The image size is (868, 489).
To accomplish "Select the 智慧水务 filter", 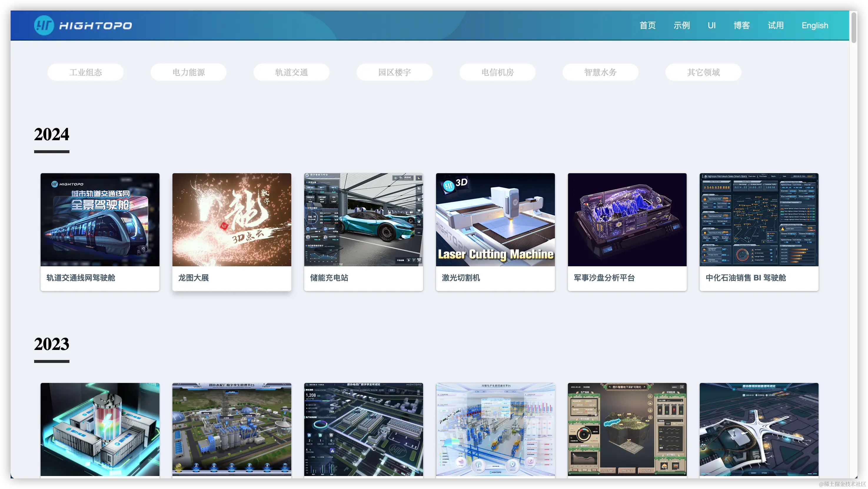I will click(x=600, y=72).
